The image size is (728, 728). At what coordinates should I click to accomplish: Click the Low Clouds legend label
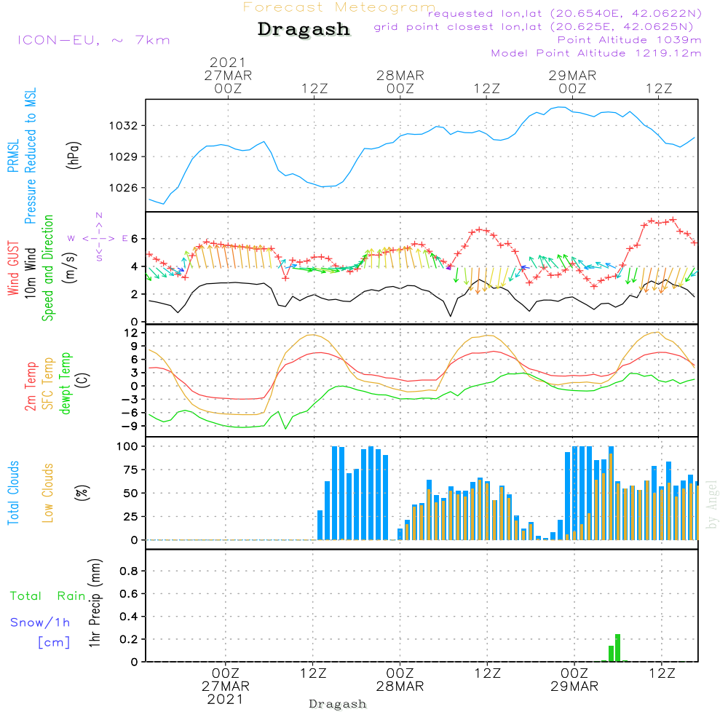pyautogui.click(x=48, y=493)
